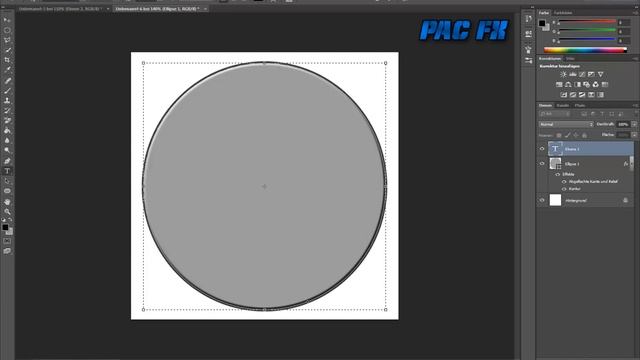Open the Korrekturen panel options menu
This screenshot has width=640, height=360.
635,59
